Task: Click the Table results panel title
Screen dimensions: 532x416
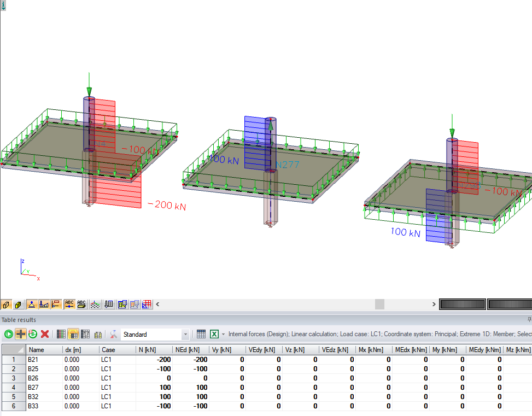Action: 19,320
